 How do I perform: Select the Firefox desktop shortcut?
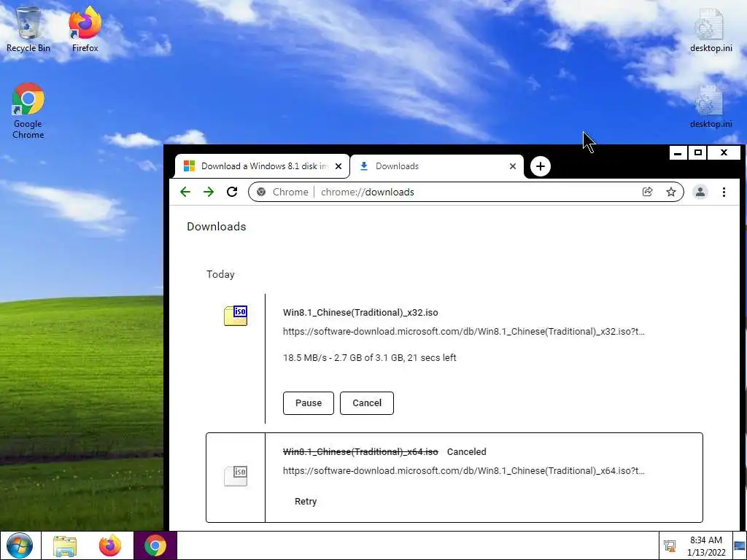[85, 29]
